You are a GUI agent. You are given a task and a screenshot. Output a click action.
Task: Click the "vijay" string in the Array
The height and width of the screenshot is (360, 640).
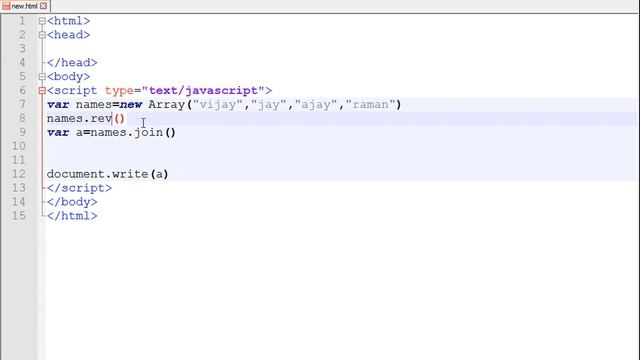pyautogui.click(x=218, y=104)
